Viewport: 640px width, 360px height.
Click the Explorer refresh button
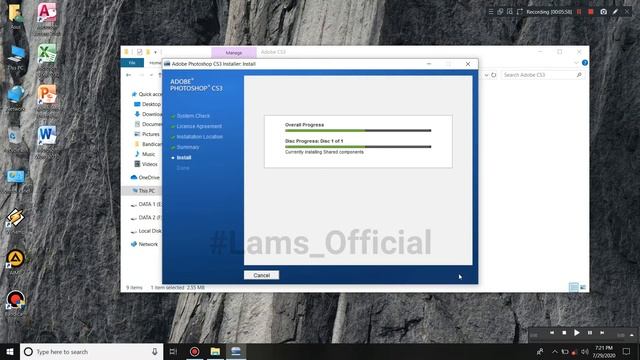click(493, 75)
